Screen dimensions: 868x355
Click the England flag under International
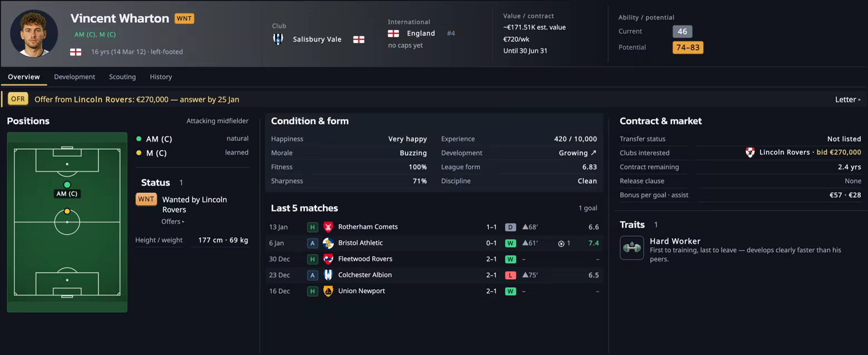(x=393, y=33)
